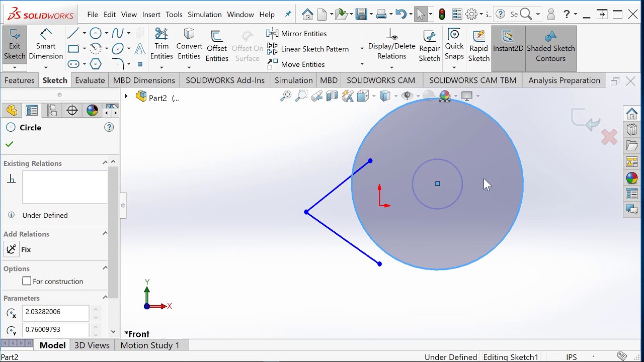Confirm sketch with the corner exit icon
Screen dimensions: 644x362
[586, 119]
